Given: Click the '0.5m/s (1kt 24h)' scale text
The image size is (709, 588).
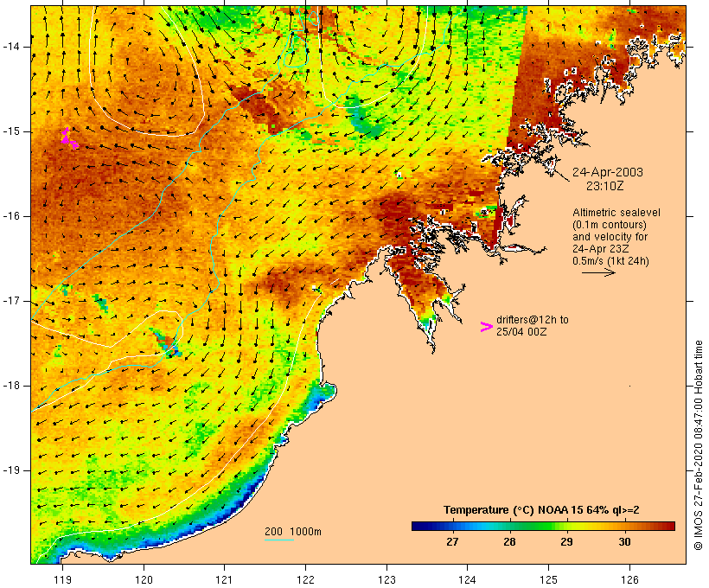Looking at the screenshot, I should click(x=610, y=261).
